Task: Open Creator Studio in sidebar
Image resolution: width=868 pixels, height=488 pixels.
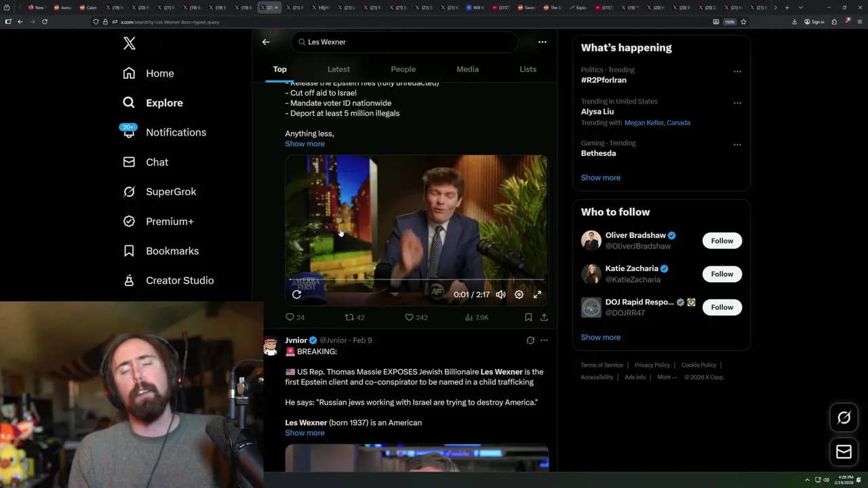Action: (168, 281)
